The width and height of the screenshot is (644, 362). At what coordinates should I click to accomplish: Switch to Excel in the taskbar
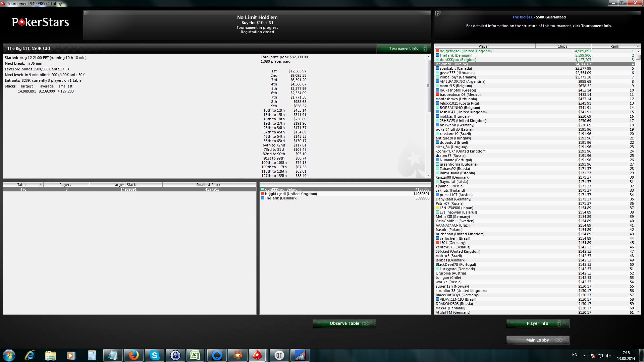tap(196, 355)
